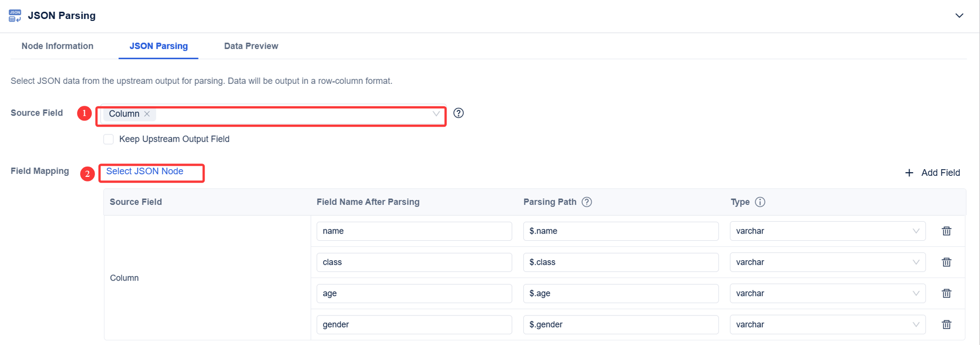This screenshot has height=345, width=980.
Task: Enable Keep Upstream Output Field checkbox
Action: [x=108, y=139]
